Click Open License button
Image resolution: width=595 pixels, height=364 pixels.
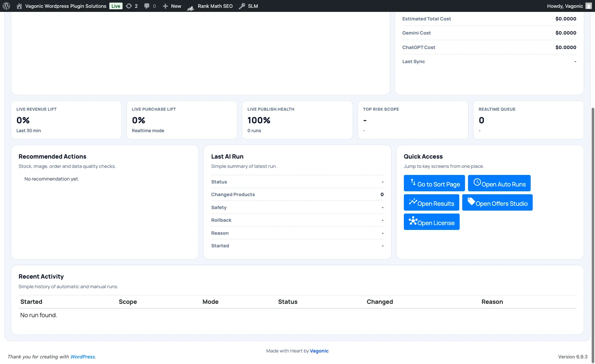tap(432, 222)
